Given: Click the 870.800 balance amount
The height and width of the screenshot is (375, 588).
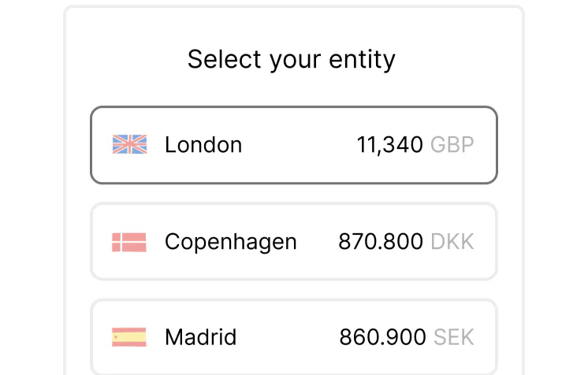Looking at the screenshot, I should click(x=381, y=242).
